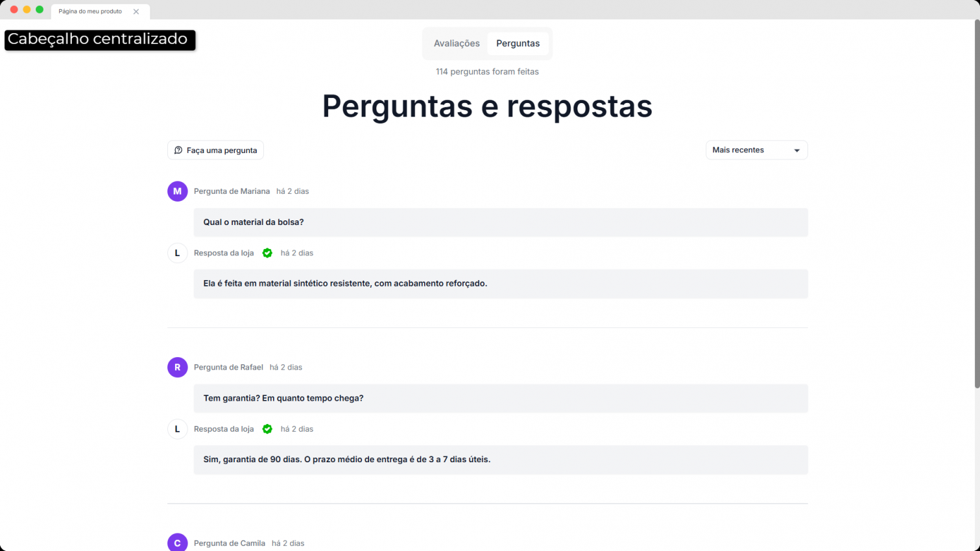Click store avatar L under Mariana's question

coord(177,253)
